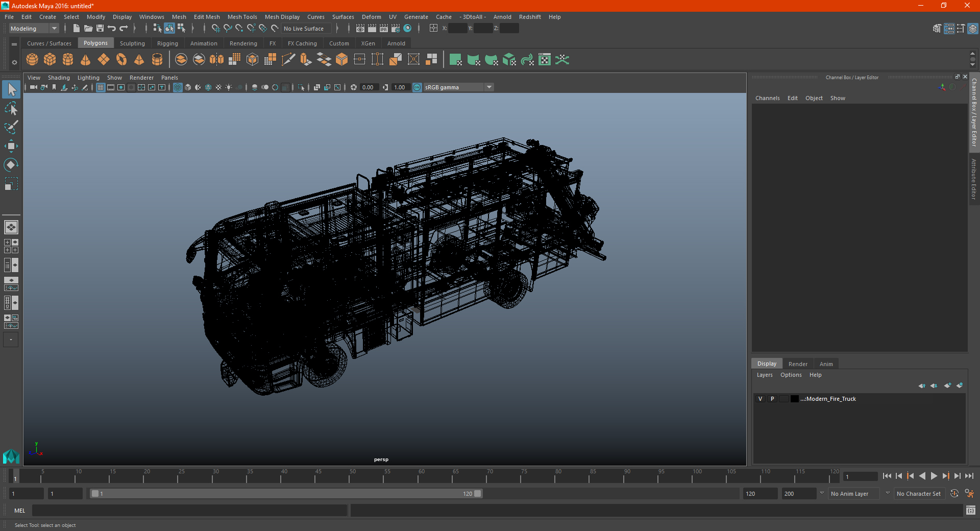The height and width of the screenshot is (531, 980).
Task: Click the polygon cube shelf icon
Action: click(x=50, y=60)
